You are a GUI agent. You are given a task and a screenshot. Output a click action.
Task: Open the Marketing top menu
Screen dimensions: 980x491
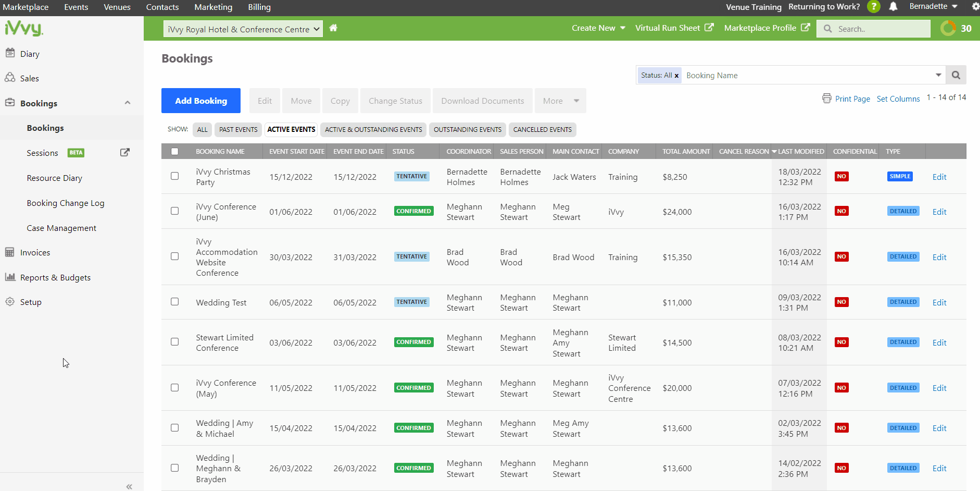point(213,7)
